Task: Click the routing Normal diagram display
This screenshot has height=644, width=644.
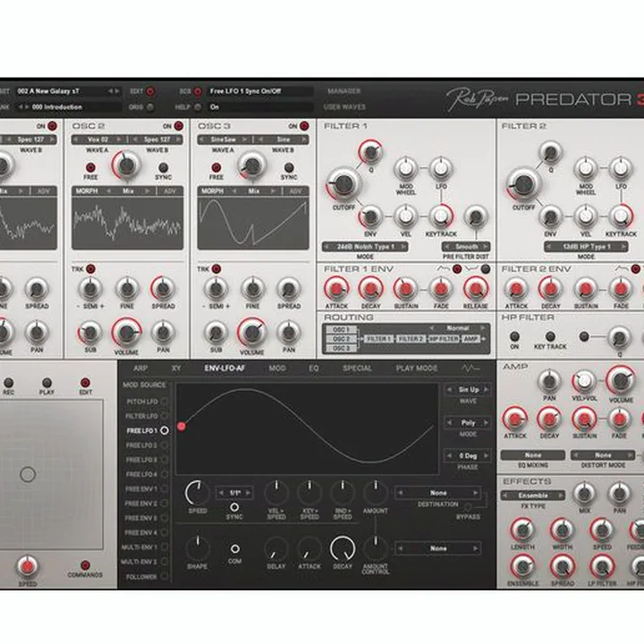Action: click(406, 339)
